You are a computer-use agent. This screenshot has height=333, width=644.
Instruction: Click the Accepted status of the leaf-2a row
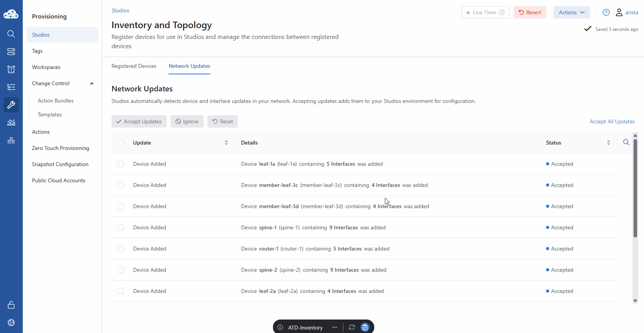[x=560, y=291]
